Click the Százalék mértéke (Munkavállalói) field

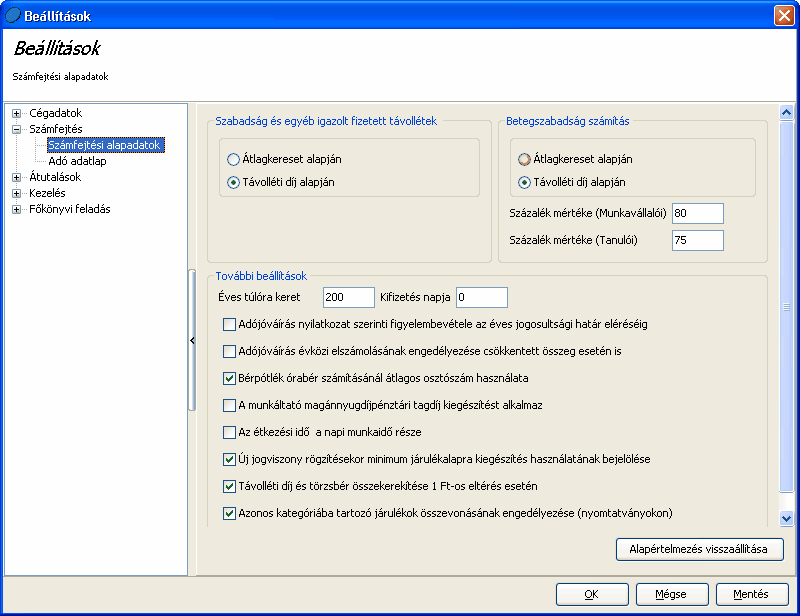[x=697, y=213]
